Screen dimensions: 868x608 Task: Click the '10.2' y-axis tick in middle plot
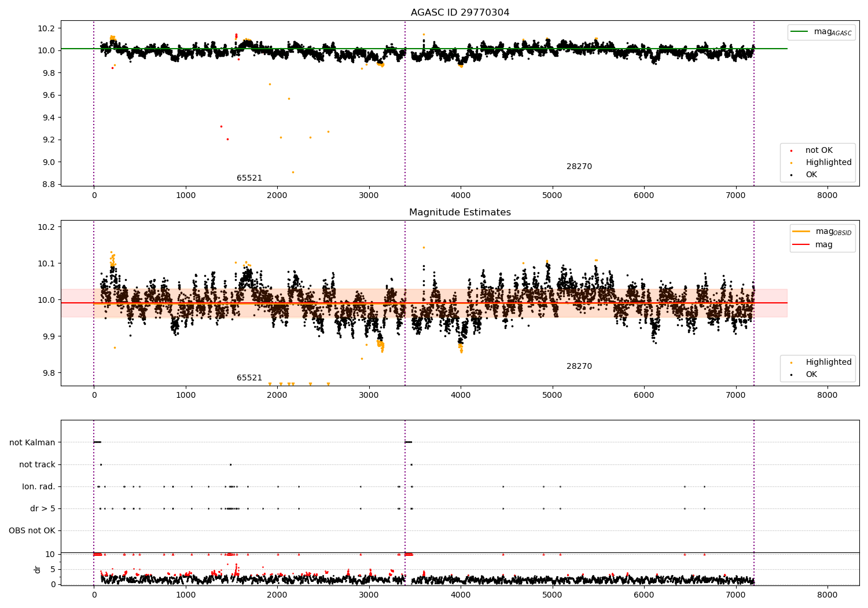coord(45,227)
